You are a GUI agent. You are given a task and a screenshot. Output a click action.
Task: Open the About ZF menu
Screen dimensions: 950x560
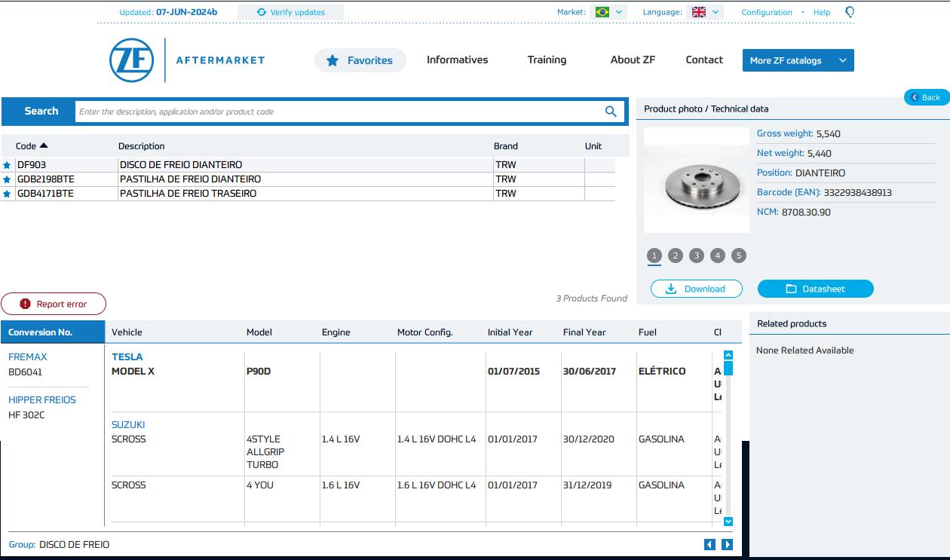[633, 60]
